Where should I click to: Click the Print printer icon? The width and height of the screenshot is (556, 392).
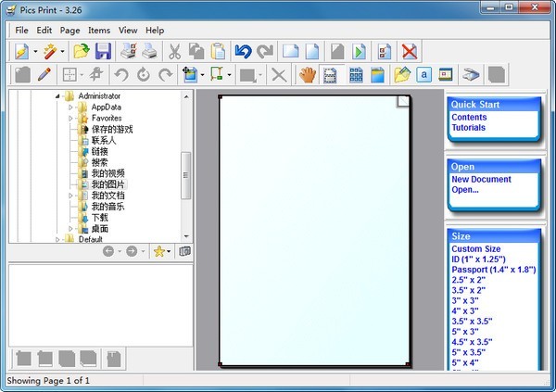[x=150, y=52]
